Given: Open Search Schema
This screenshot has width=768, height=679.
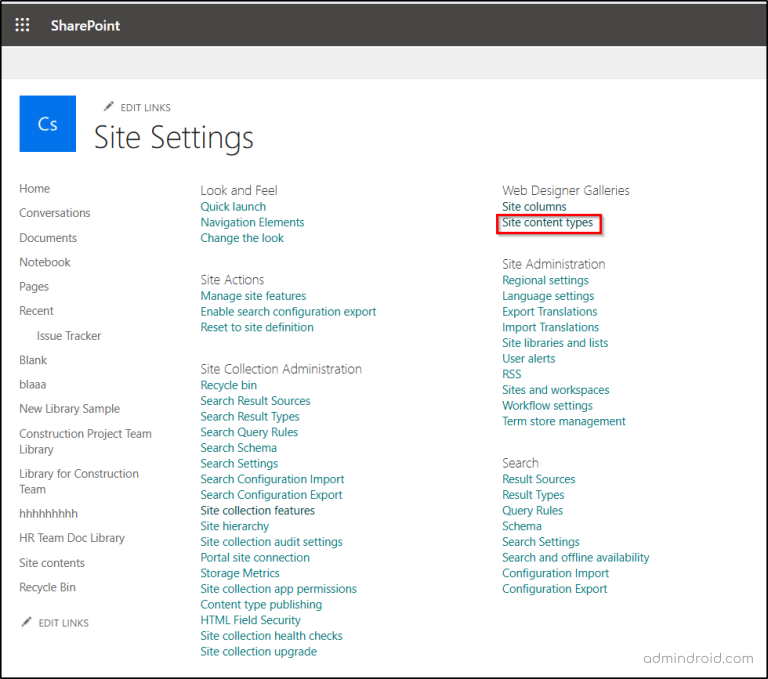Looking at the screenshot, I should pos(239,448).
